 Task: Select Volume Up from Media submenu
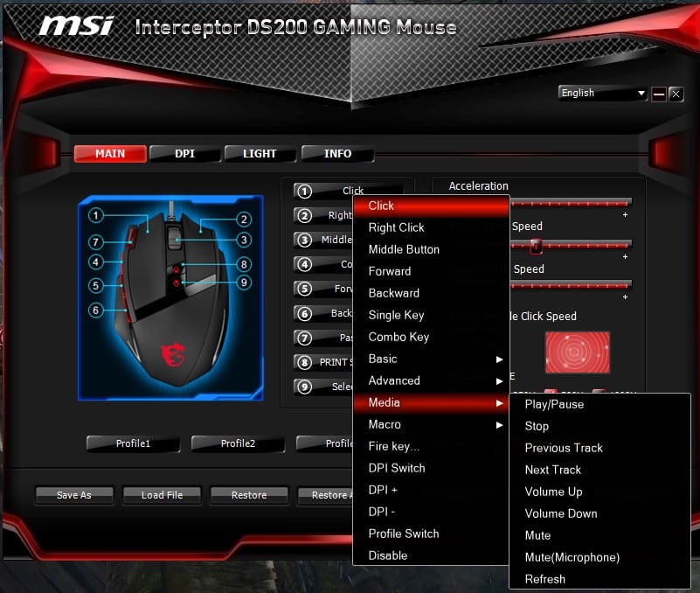[x=600, y=492]
